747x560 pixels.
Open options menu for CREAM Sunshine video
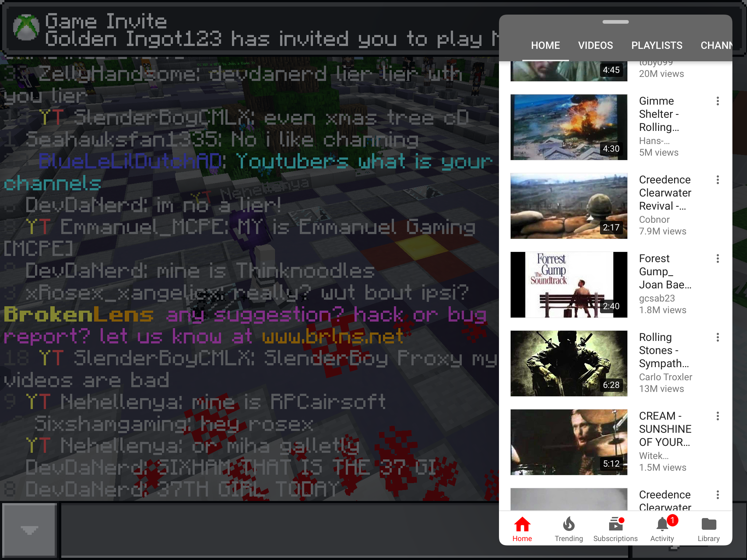pos(717,416)
